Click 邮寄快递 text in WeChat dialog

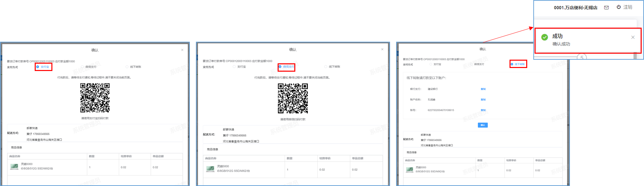click(x=229, y=129)
